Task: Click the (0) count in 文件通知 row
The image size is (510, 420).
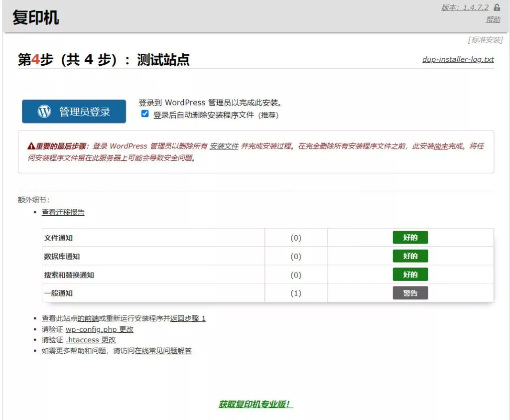Action: pos(296,238)
